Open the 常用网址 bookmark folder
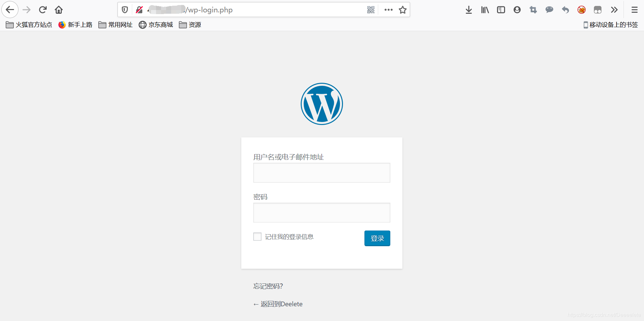This screenshot has width=644, height=321. (115, 25)
